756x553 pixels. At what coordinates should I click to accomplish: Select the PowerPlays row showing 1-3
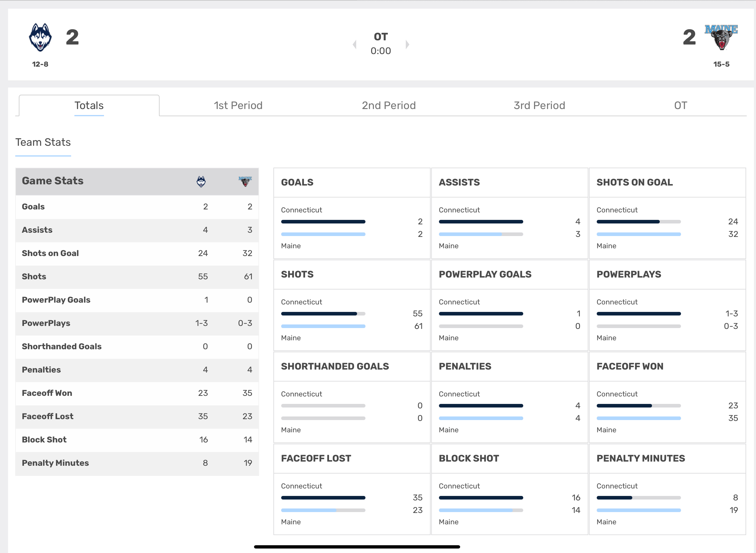pyautogui.click(x=137, y=323)
